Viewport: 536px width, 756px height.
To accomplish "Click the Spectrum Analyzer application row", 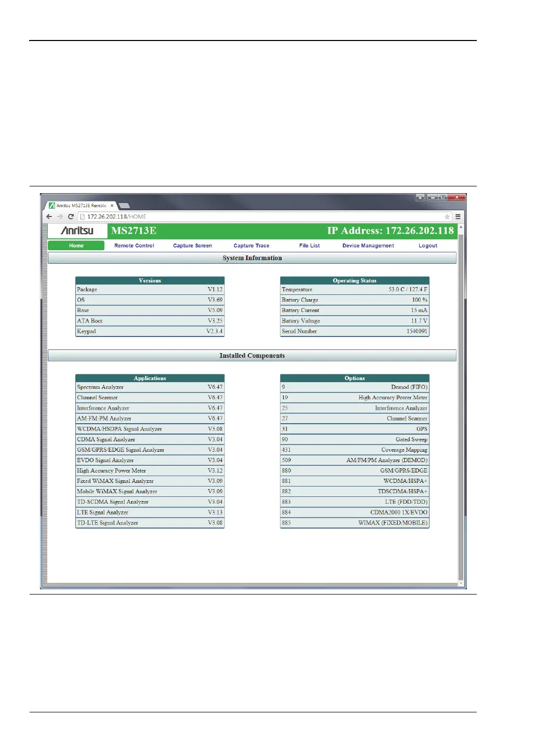I will (150, 387).
